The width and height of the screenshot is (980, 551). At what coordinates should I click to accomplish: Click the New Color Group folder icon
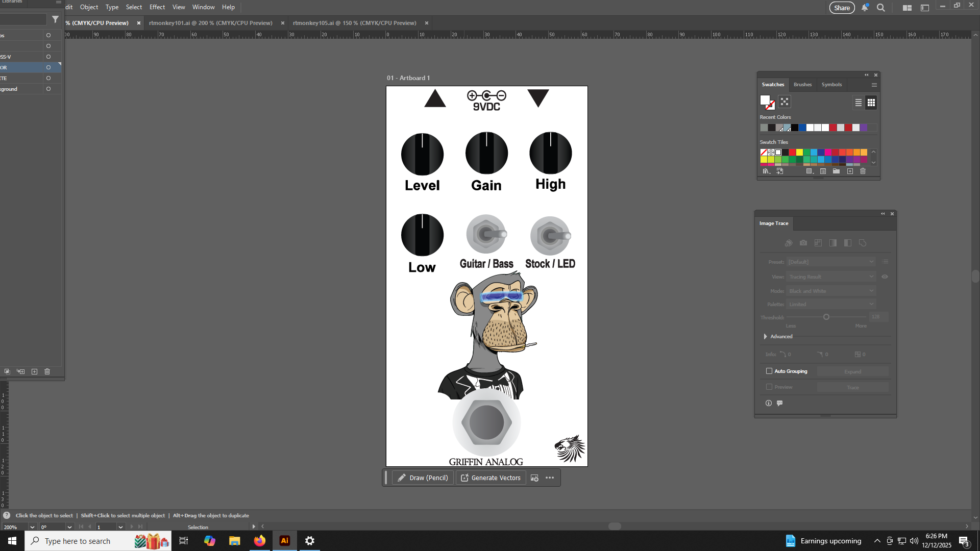836,171
